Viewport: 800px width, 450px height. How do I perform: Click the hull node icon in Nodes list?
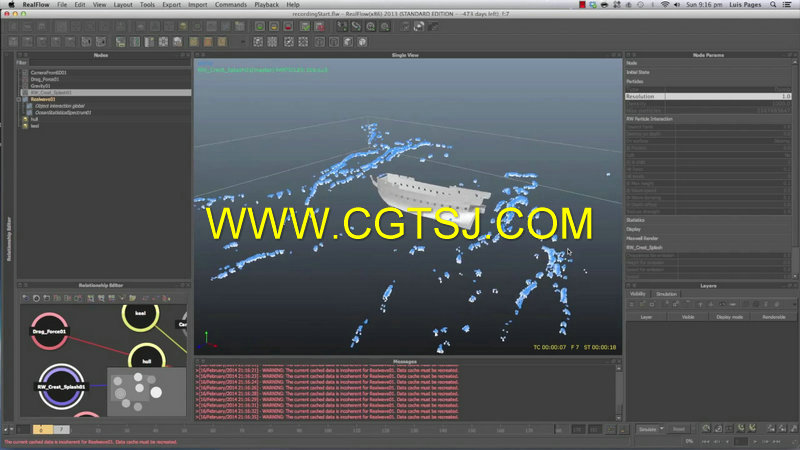(25, 119)
